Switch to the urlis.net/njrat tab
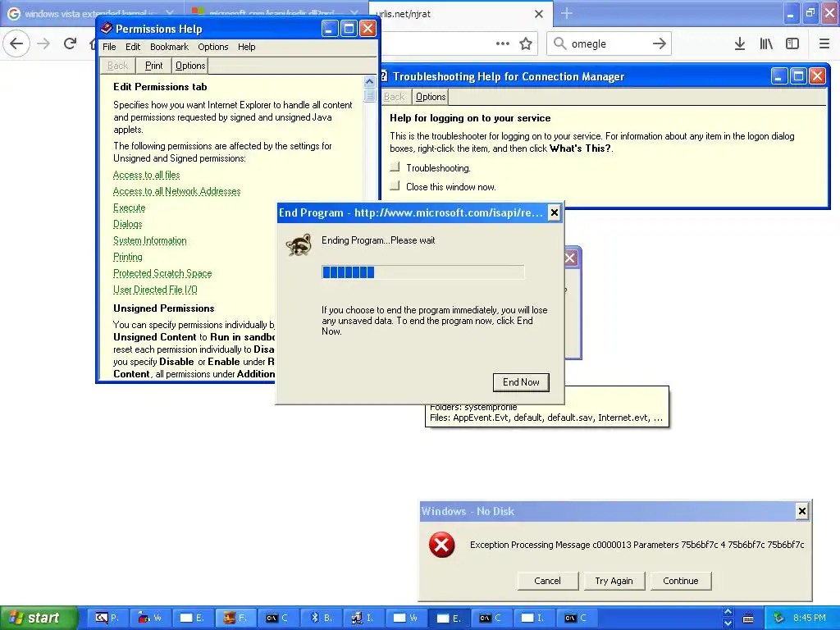This screenshot has width=840, height=630. [x=461, y=14]
